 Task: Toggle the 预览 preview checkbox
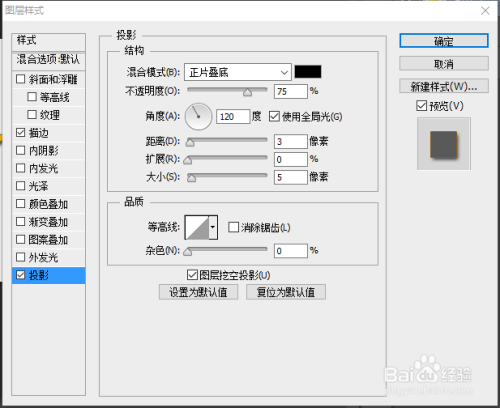coord(421,106)
